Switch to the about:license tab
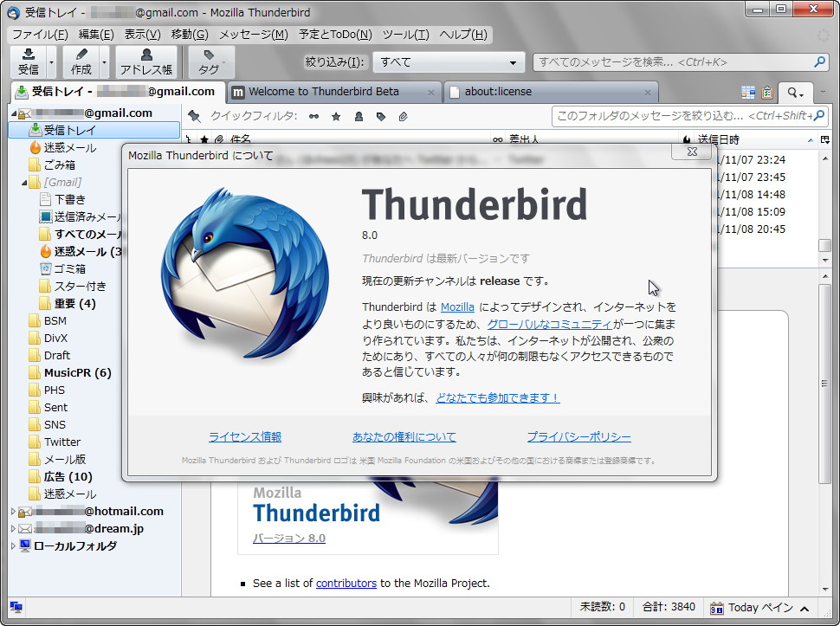840x626 pixels. coord(502,91)
